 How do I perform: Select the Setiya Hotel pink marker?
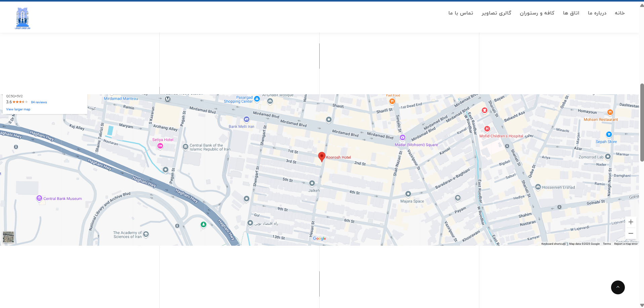160,146
